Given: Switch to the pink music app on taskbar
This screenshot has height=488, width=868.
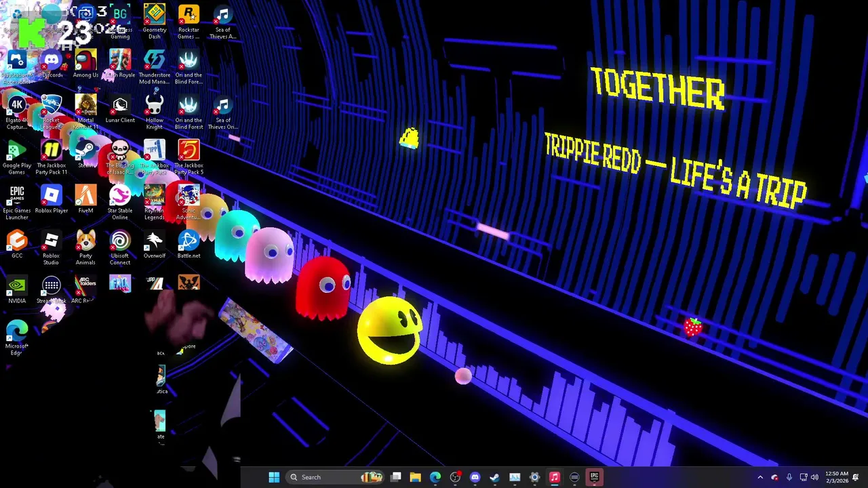Looking at the screenshot, I should 554,477.
